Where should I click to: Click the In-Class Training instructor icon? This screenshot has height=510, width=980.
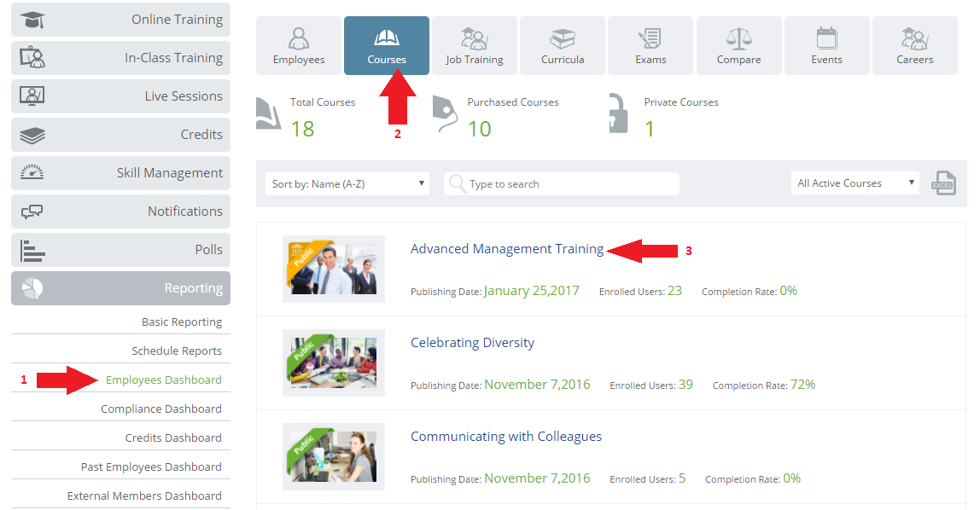click(x=32, y=57)
